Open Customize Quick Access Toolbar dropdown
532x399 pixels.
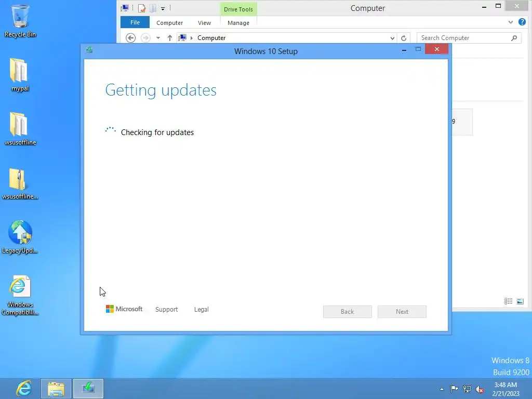(x=163, y=9)
